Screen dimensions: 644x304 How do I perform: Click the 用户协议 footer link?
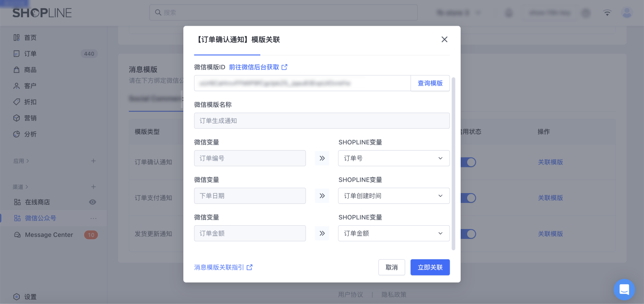350,295
